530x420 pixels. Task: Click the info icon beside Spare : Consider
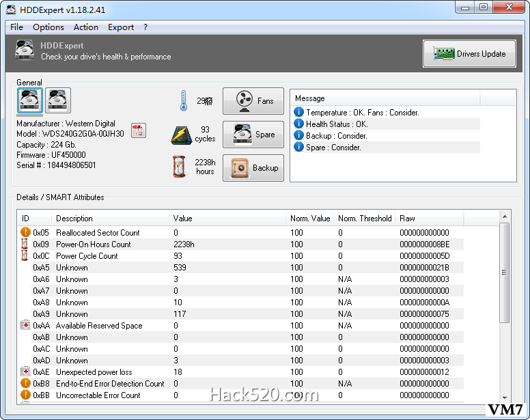(298, 147)
